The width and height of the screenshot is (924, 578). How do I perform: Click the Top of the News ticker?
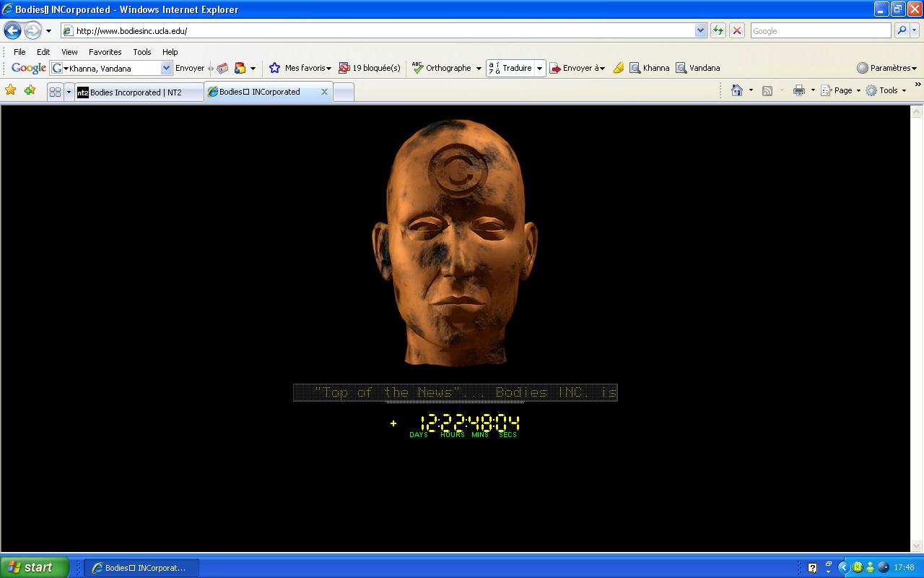455,392
